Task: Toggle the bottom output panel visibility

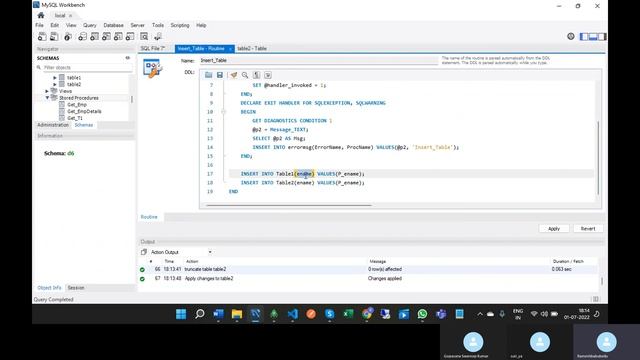Action: [x=593, y=37]
